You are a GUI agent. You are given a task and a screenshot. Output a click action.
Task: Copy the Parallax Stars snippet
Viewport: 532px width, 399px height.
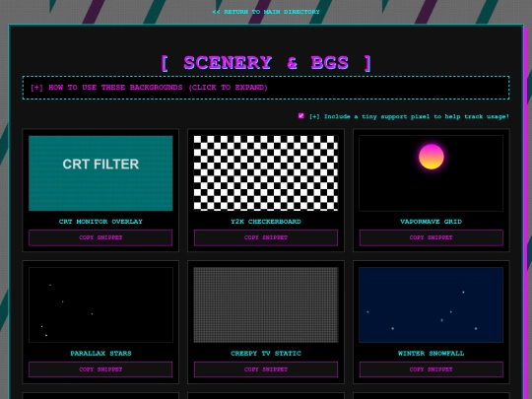pyautogui.click(x=100, y=369)
